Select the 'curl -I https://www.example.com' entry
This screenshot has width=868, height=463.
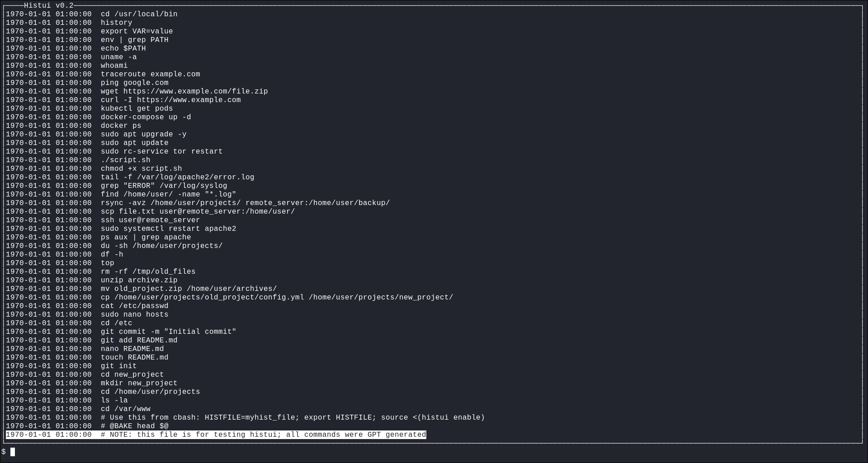click(x=170, y=100)
